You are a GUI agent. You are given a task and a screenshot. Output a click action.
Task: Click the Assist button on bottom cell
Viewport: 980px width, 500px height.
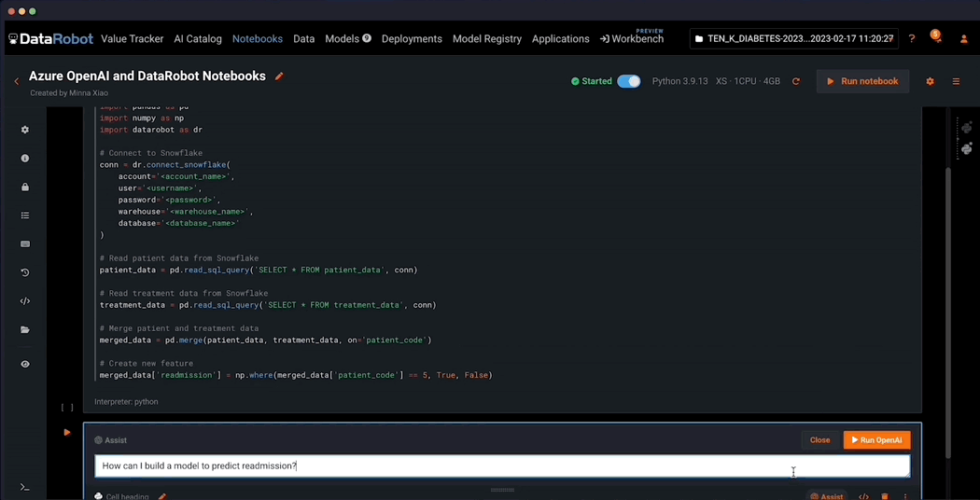click(x=826, y=497)
